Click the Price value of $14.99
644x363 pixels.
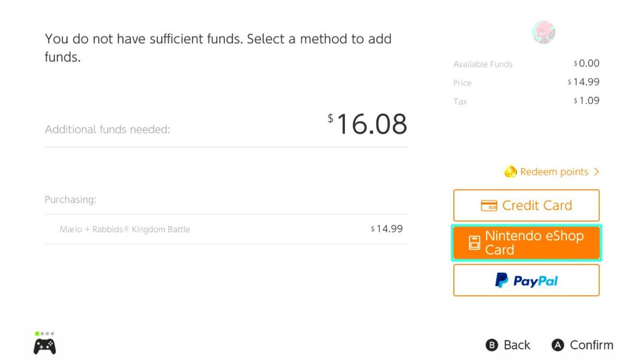tap(586, 82)
